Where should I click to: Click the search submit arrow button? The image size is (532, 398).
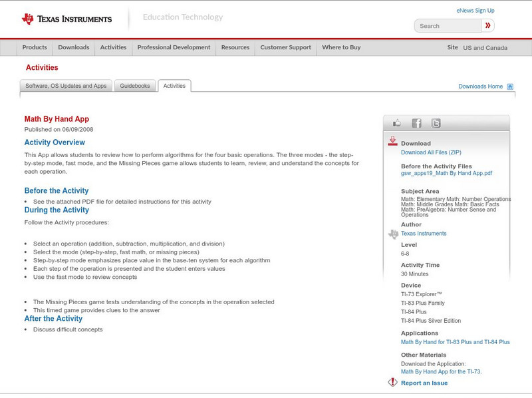[488, 26]
